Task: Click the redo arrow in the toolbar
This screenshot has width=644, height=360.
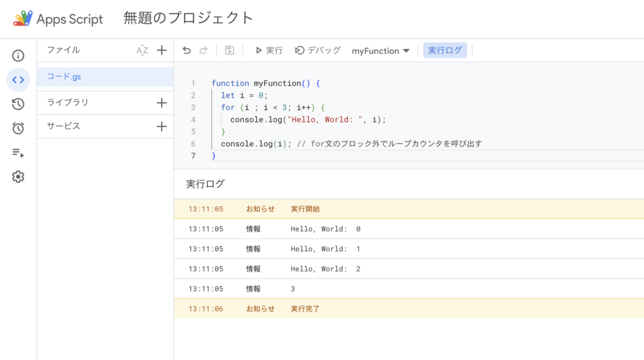Action: tap(203, 50)
